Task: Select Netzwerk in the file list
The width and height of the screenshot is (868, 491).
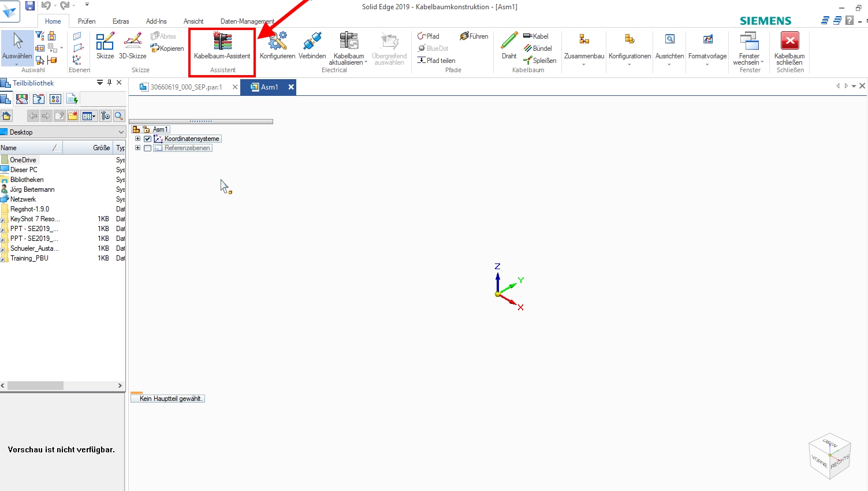Action: (23, 199)
